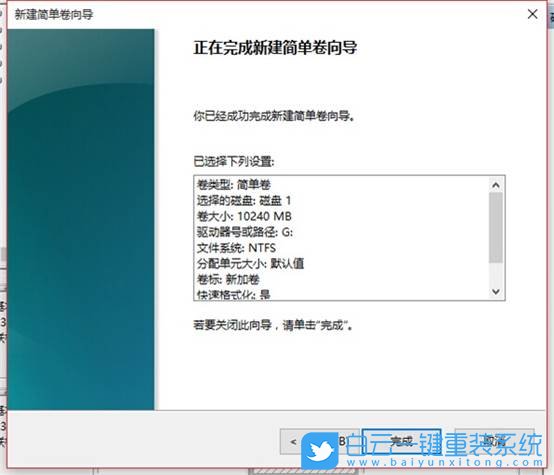Click scroll down arrow in settings list
Viewport: 554px width, 475px height.
[x=496, y=292]
